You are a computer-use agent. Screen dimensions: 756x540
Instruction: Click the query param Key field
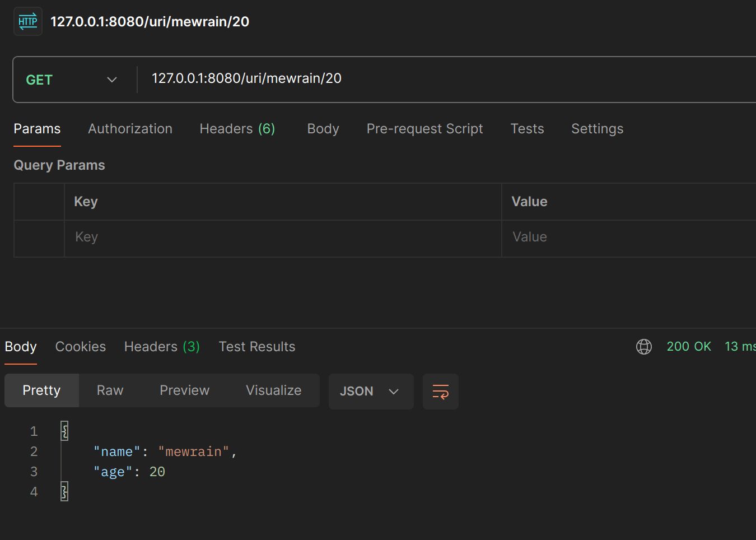280,238
